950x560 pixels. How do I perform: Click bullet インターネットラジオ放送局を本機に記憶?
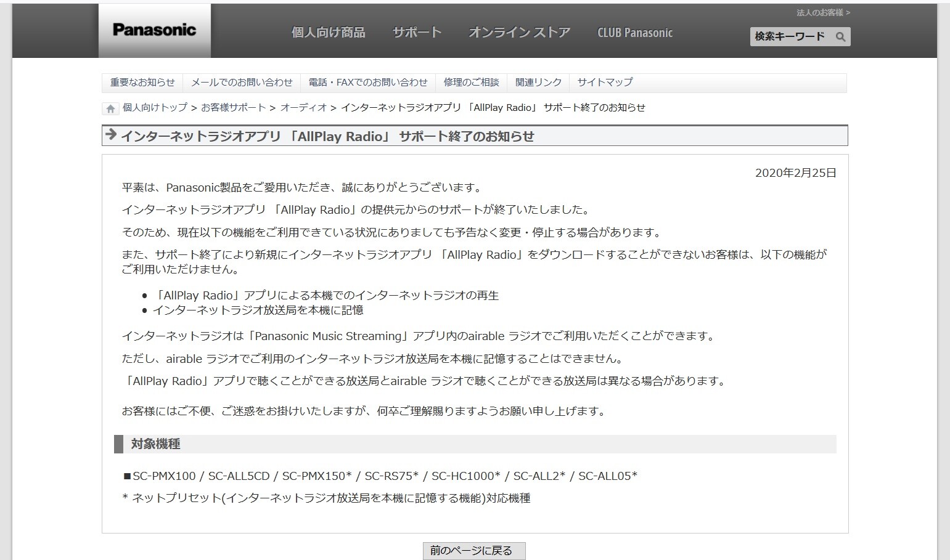[258, 310]
